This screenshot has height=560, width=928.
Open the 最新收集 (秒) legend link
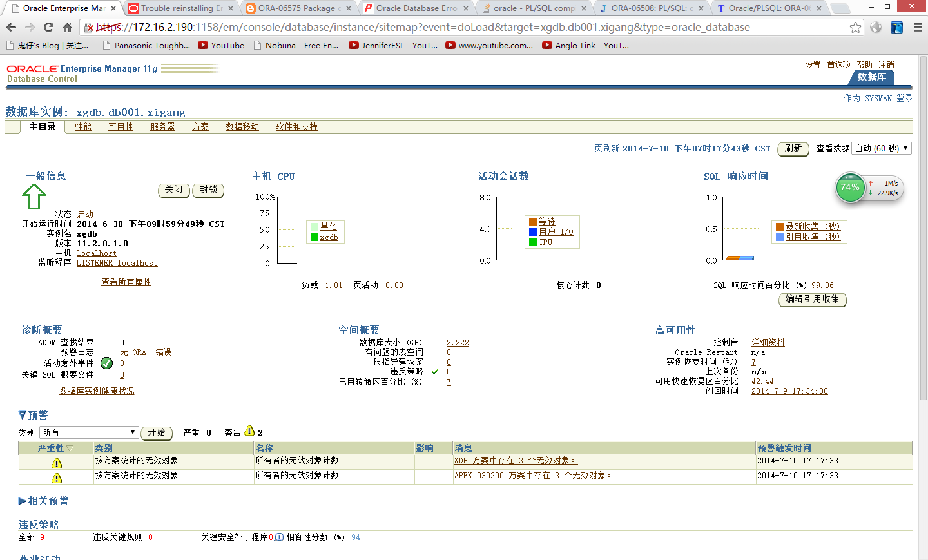(x=813, y=227)
